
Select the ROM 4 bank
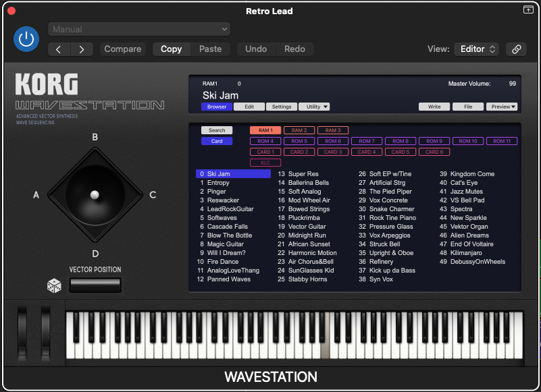265,141
